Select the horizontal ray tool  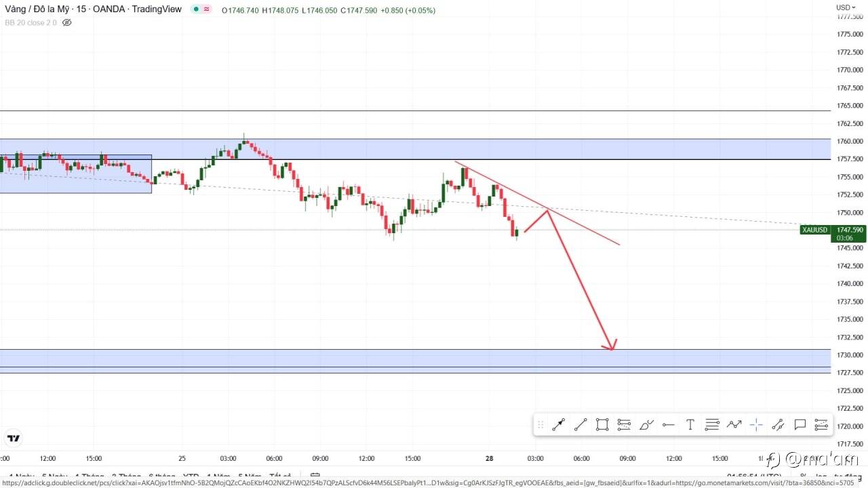668,425
